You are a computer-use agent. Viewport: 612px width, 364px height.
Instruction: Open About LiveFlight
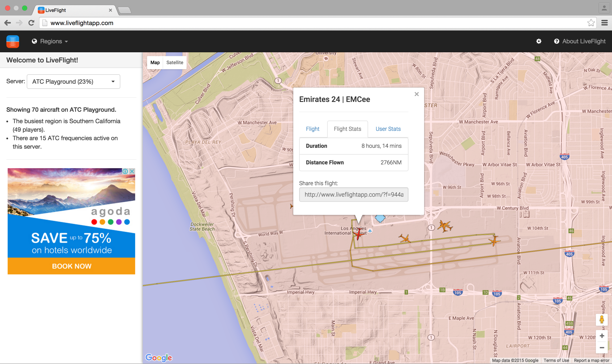[580, 41]
